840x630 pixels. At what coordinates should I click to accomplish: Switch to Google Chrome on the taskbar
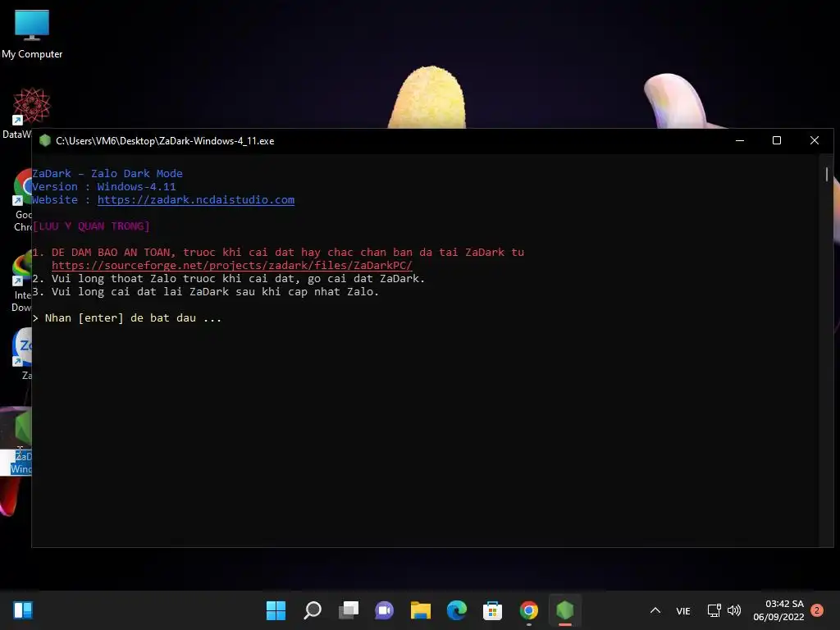(x=529, y=610)
